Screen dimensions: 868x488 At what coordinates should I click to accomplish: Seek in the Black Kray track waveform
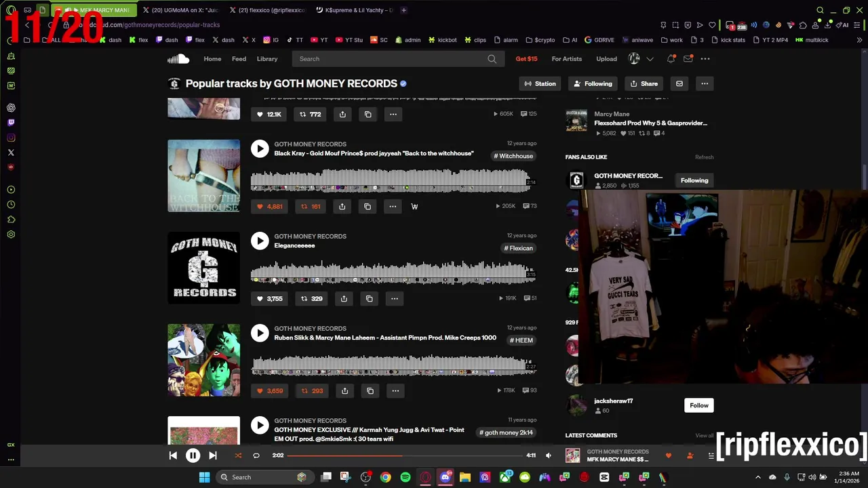click(393, 180)
